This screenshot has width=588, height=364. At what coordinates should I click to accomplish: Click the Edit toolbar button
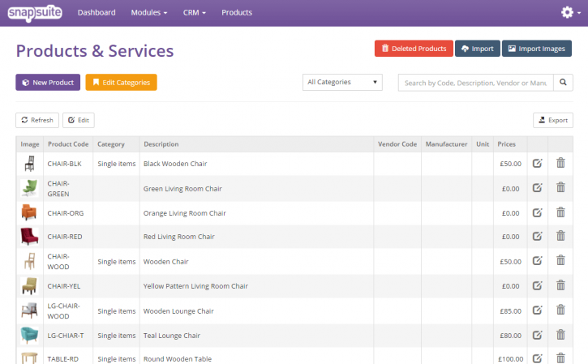pyautogui.click(x=79, y=120)
